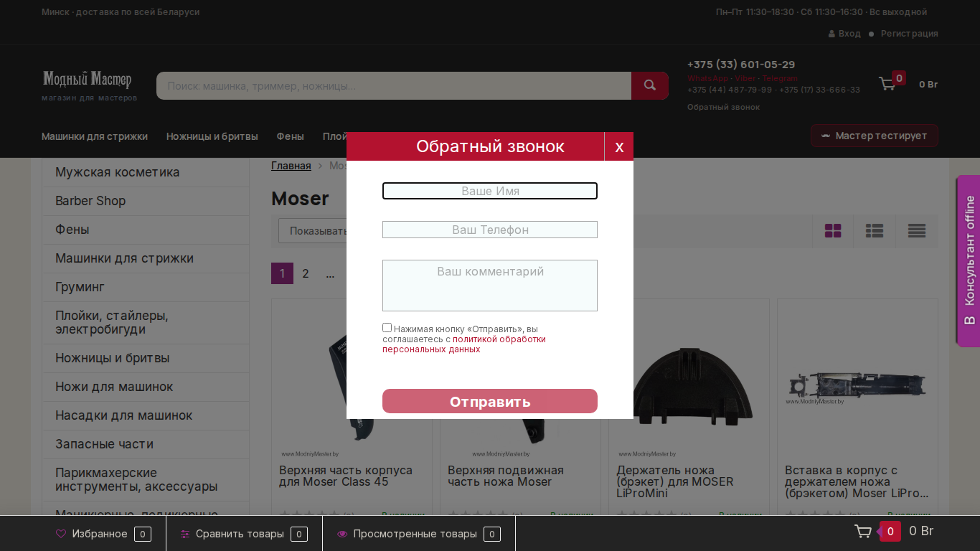Select Фены in the sidebar categories

pos(146,230)
